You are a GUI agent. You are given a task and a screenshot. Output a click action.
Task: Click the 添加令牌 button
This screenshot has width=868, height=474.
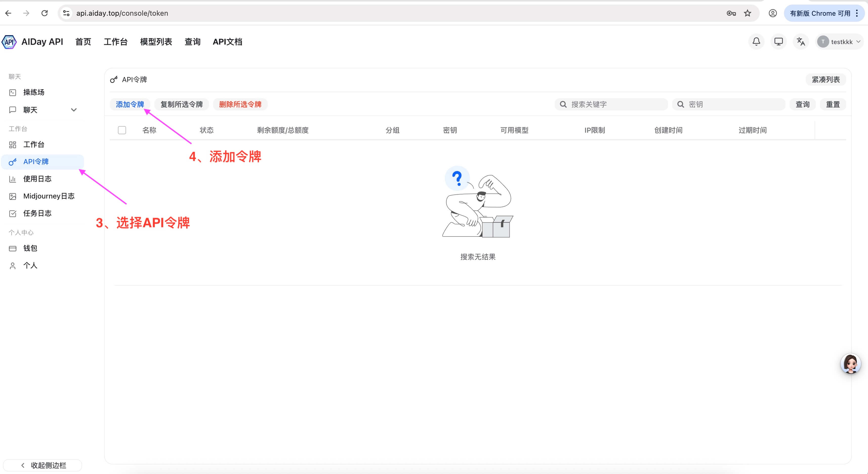(130, 104)
